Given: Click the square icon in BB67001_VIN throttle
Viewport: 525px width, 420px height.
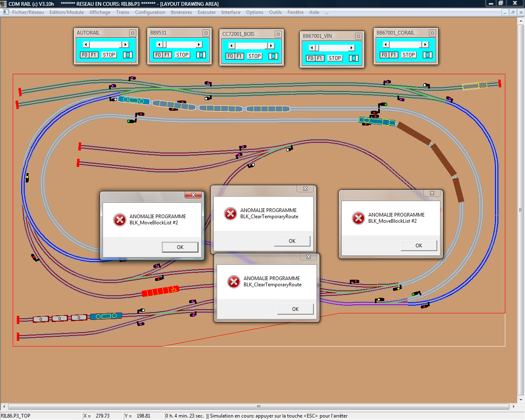Looking at the screenshot, I should (x=354, y=58).
